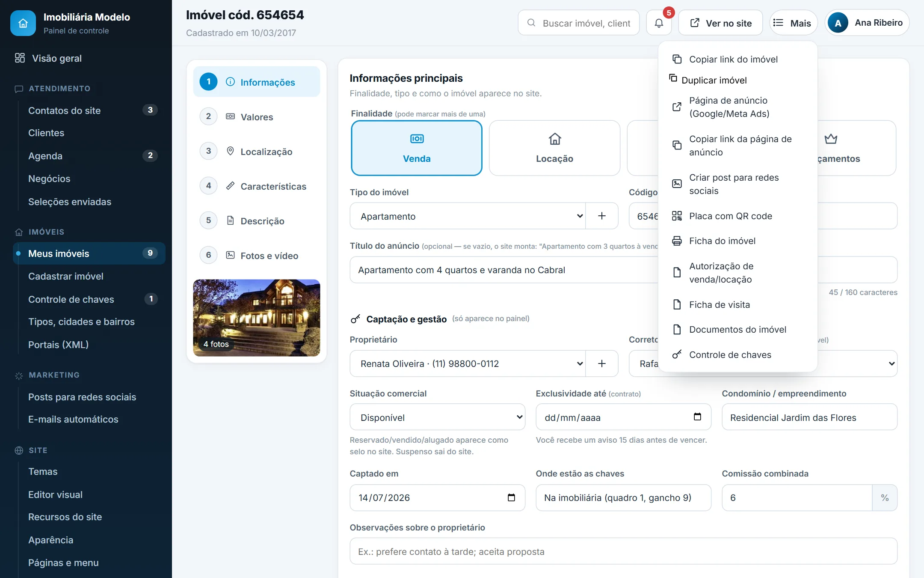Click the QR code icon for Placa
Image resolution: width=924 pixels, height=578 pixels.
[x=677, y=216]
